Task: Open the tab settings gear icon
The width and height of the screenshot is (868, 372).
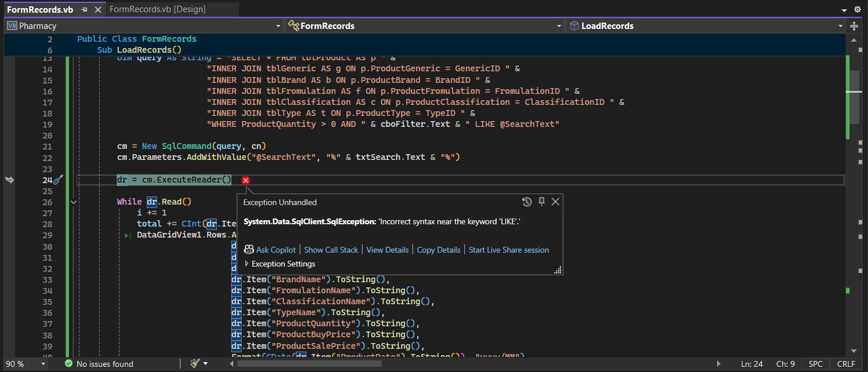Action: coord(858,9)
